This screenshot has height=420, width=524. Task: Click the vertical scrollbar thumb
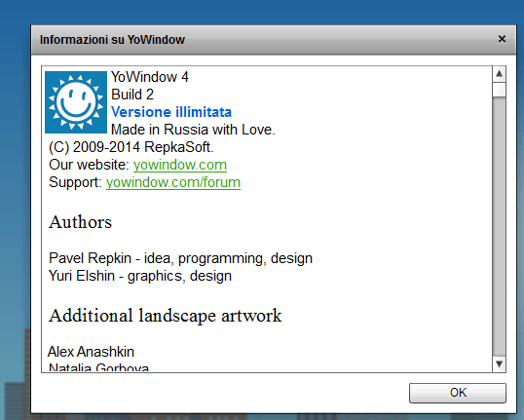(x=499, y=90)
